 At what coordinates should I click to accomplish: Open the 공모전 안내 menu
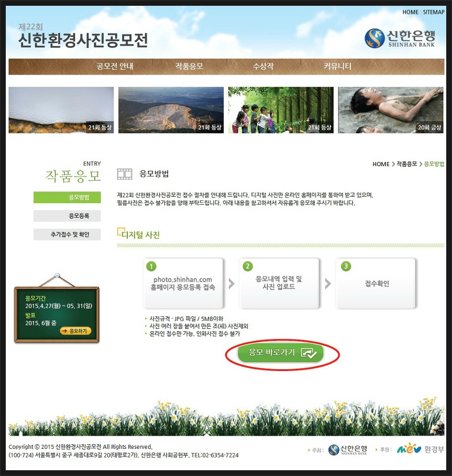pos(115,66)
